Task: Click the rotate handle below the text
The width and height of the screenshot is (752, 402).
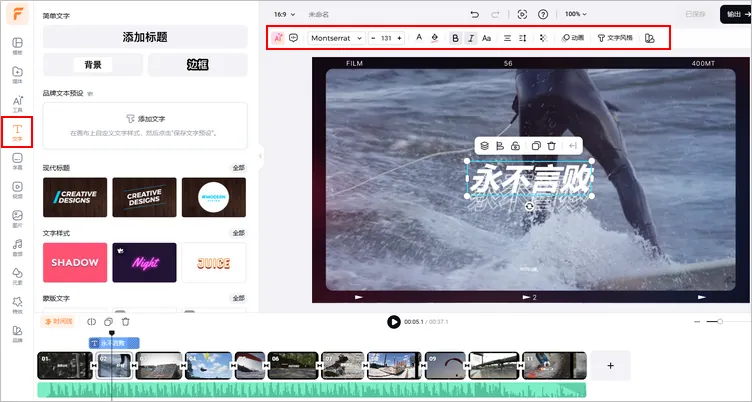Action: pos(529,206)
